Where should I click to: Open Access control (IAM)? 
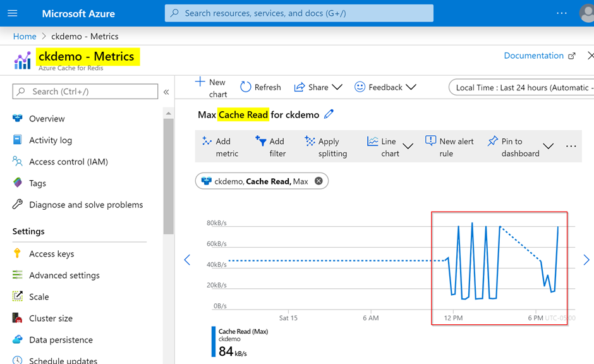click(69, 162)
